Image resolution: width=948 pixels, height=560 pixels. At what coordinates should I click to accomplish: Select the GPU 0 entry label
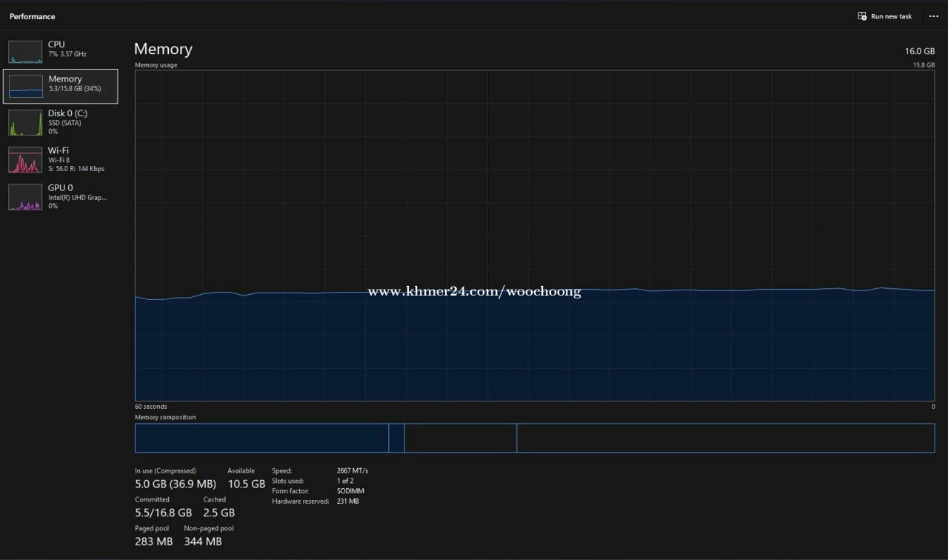coord(61,187)
